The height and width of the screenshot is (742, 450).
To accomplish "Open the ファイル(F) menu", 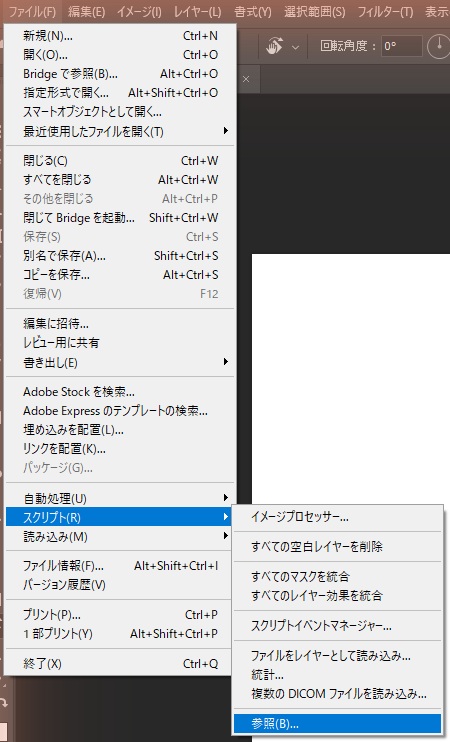I will pos(32,11).
